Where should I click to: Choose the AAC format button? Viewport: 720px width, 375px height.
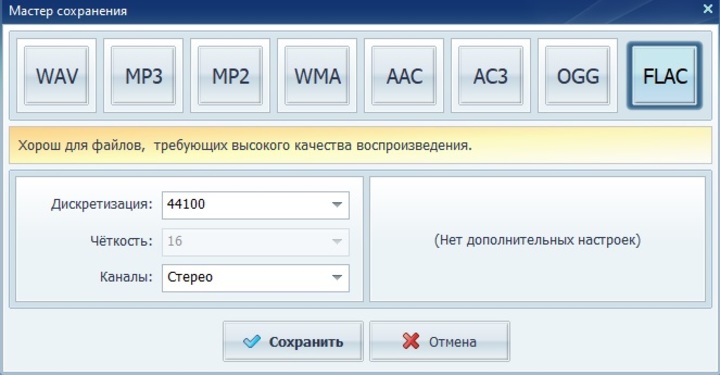[404, 76]
